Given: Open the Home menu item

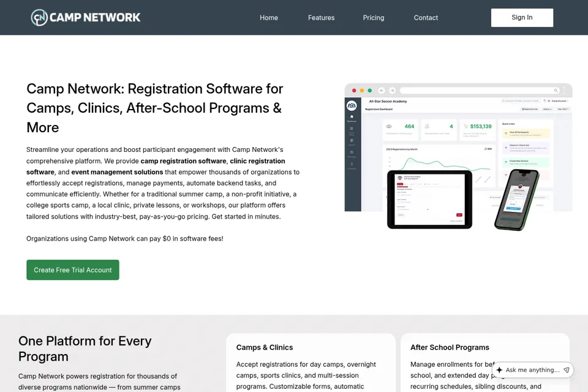Looking at the screenshot, I should click(269, 18).
